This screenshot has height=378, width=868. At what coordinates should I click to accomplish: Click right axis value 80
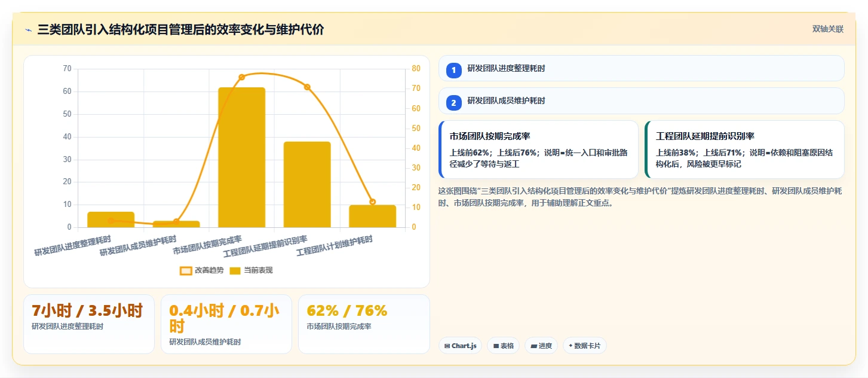(x=416, y=69)
